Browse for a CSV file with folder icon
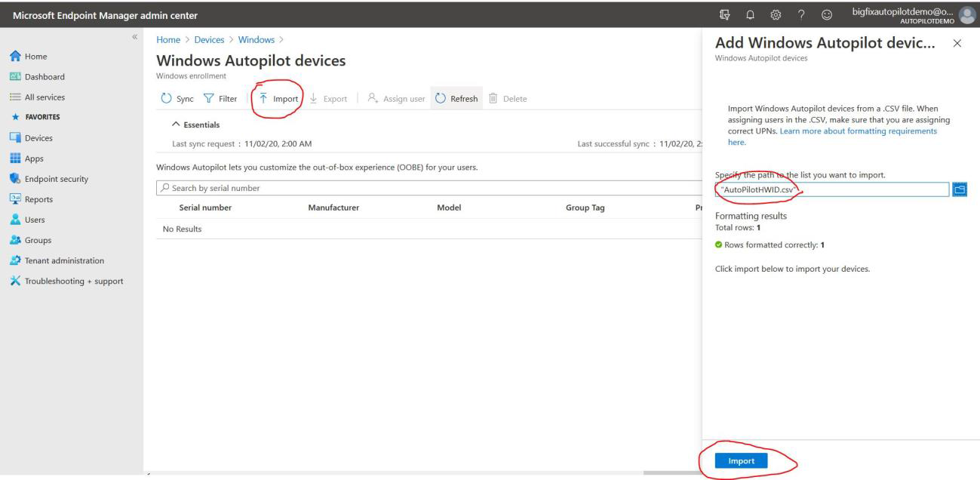The height and width of the screenshot is (480, 980). [961, 189]
